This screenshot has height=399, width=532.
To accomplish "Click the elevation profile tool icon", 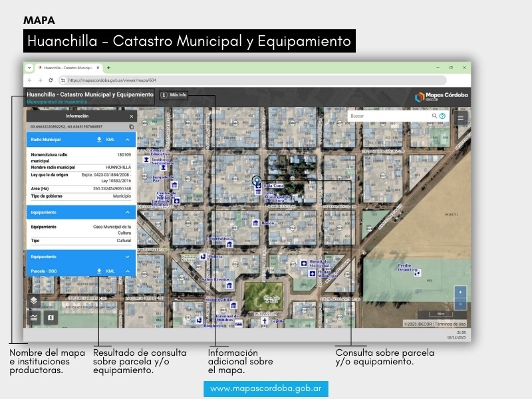I will 33,317.
